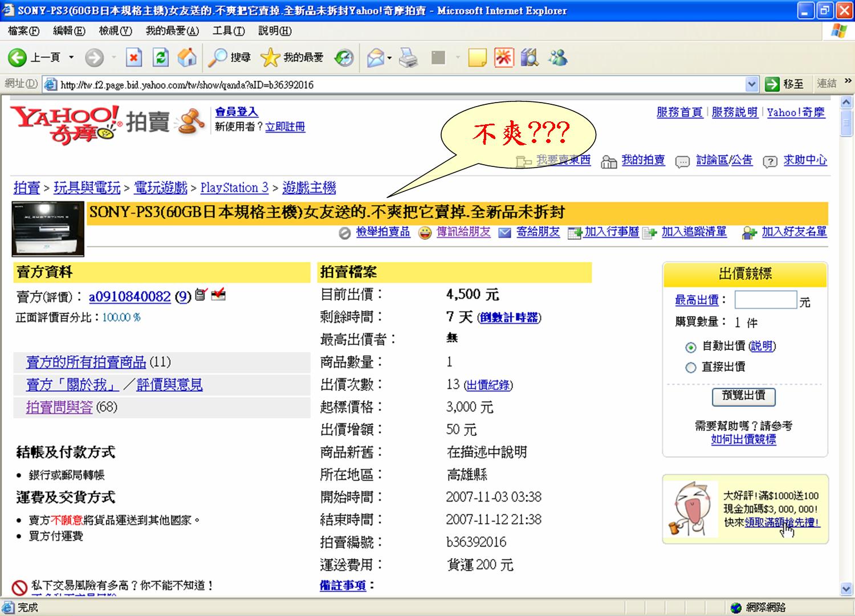Click the yellow note toolbar icon

[477, 57]
